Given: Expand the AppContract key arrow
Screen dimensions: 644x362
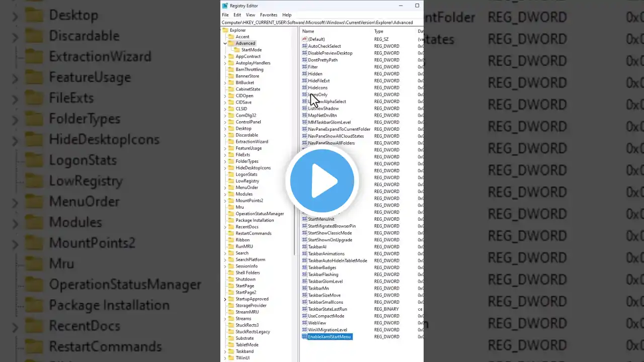Looking at the screenshot, I should tap(225, 57).
